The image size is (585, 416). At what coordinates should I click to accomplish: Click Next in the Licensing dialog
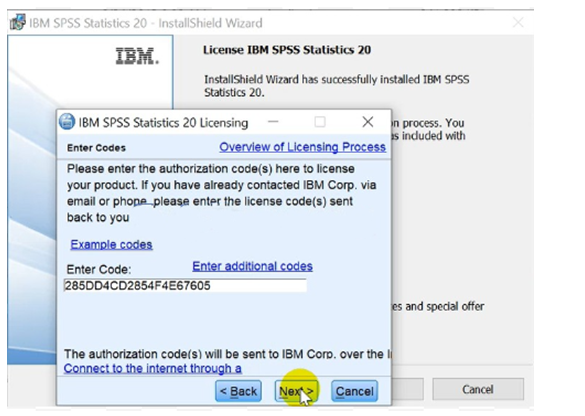click(x=297, y=391)
